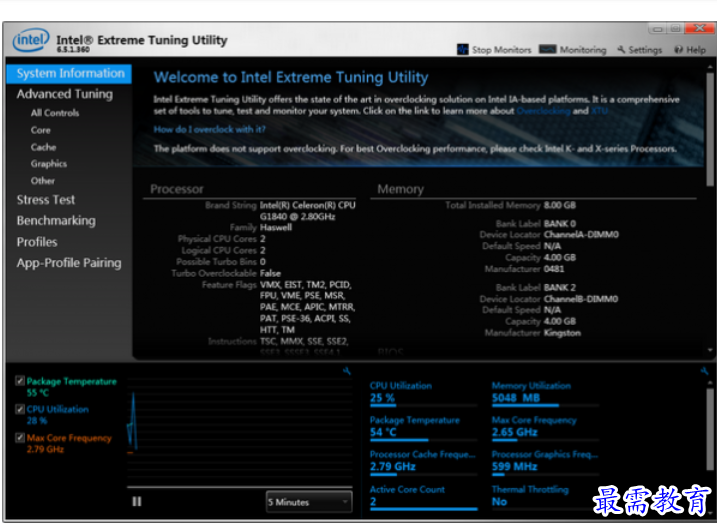
Task: Select All Controls under Advanced Tuning
Action: (x=55, y=113)
